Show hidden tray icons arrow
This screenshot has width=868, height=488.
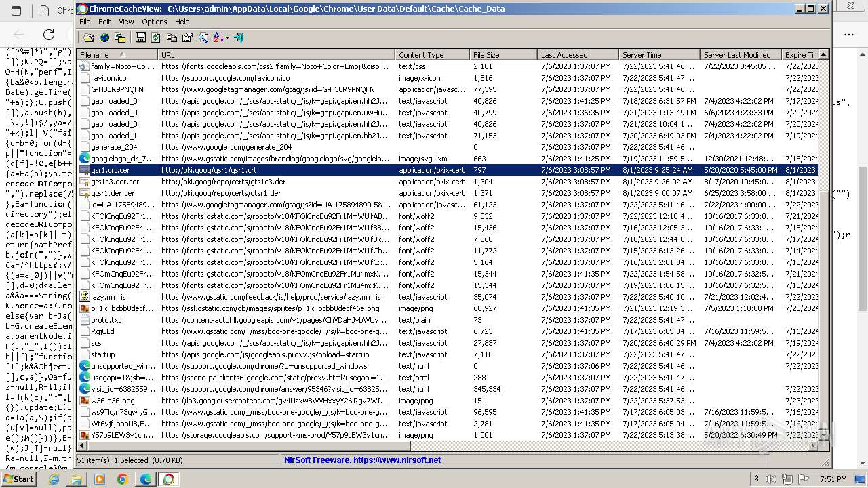(x=756, y=479)
